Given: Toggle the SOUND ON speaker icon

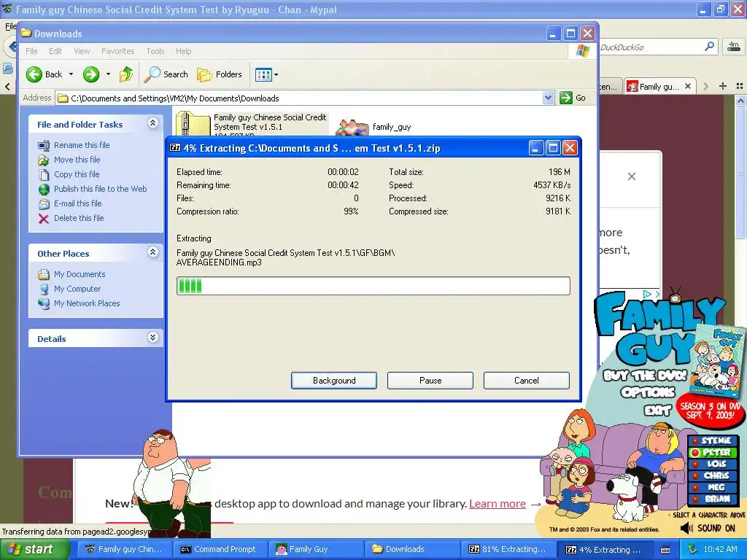Looking at the screenshot, I should (686, 528).
